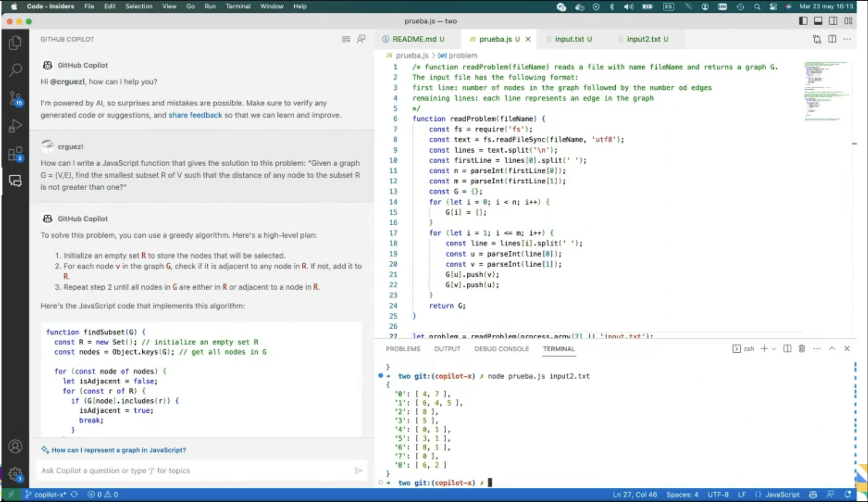
Task: Open the Run menu
Action: click(x=210, y=7)
